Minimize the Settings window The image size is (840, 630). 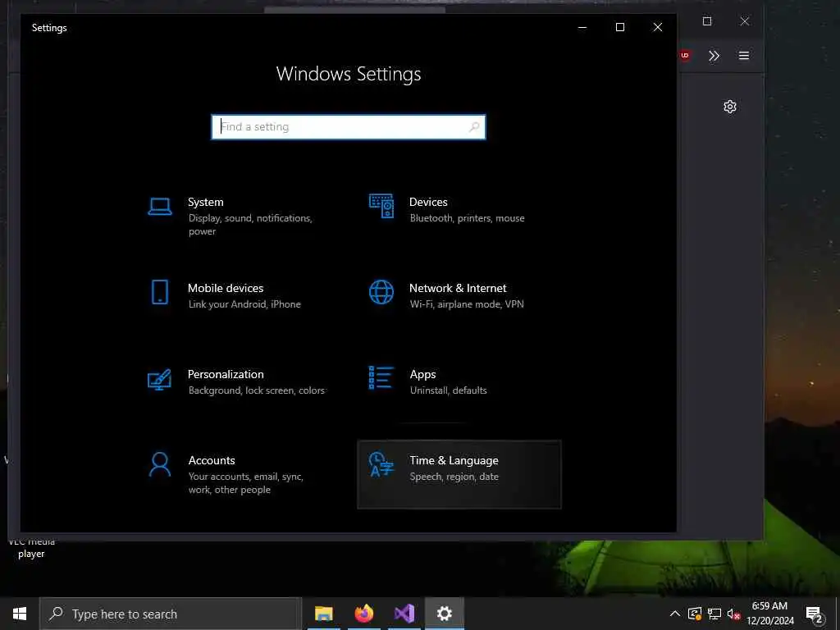click(x=582, y=27)
